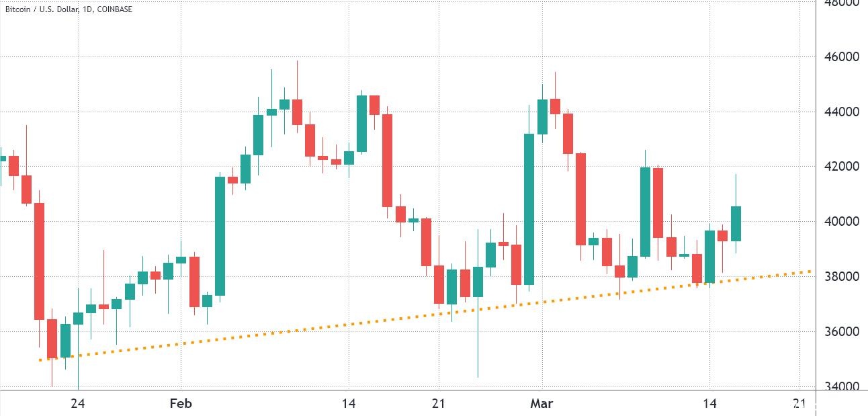This screenshot has width=868, height=416.
Task: Click the Mar date label on time axis
Action: [541, 403]
